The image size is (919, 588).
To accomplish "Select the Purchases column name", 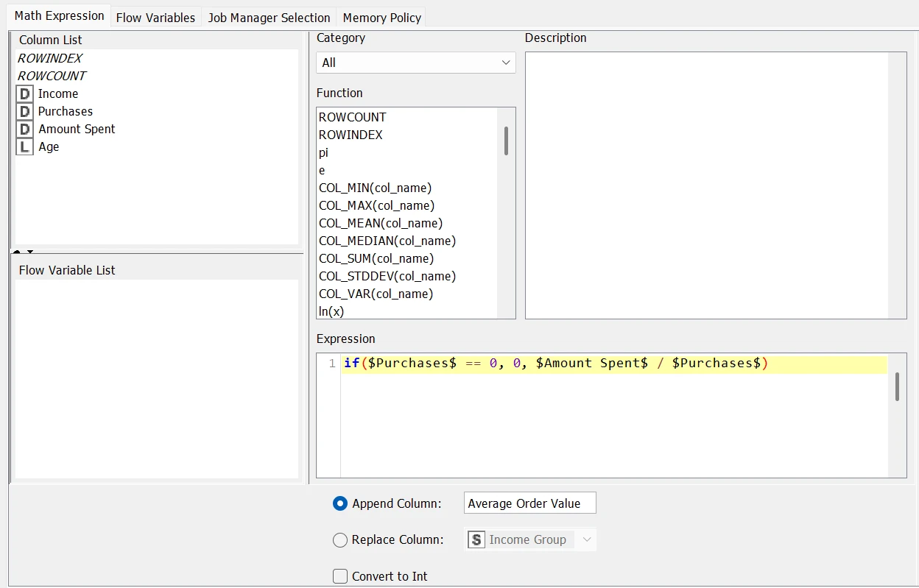I will tap(66, 111).
